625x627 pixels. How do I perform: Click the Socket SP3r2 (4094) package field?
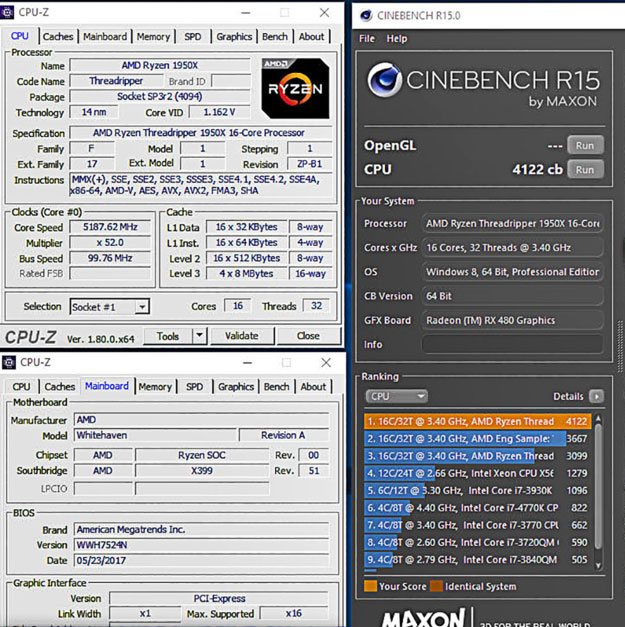160,96
